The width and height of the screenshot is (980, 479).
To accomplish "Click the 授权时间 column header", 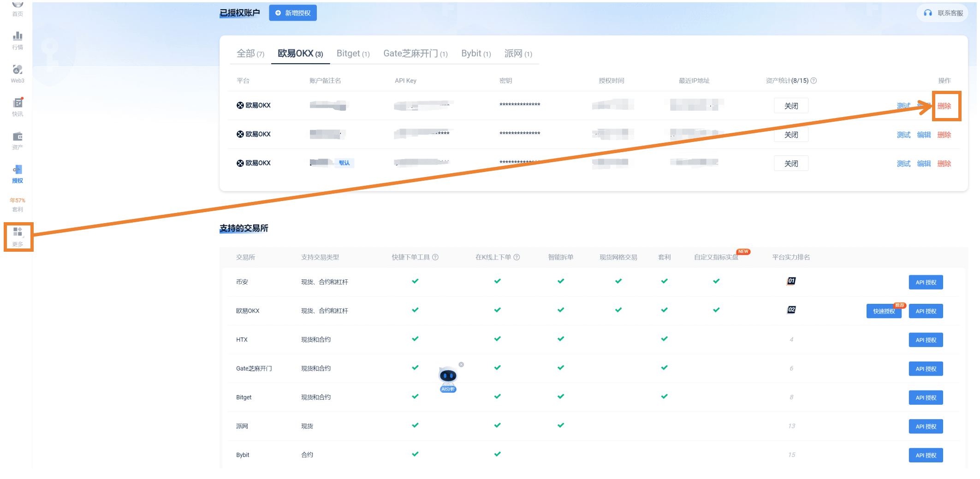I will point(611,81).
